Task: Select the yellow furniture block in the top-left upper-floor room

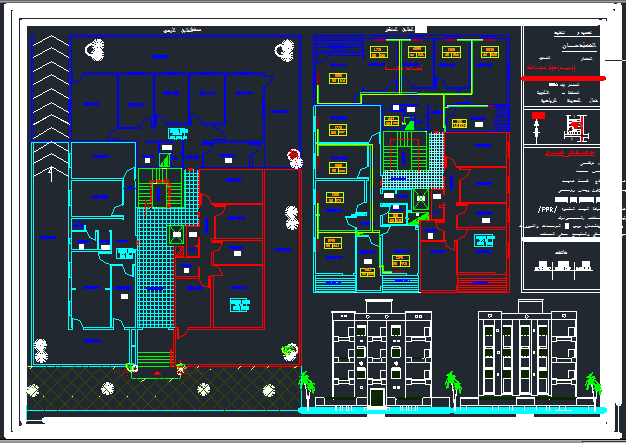Action: (x=338, y=78)
